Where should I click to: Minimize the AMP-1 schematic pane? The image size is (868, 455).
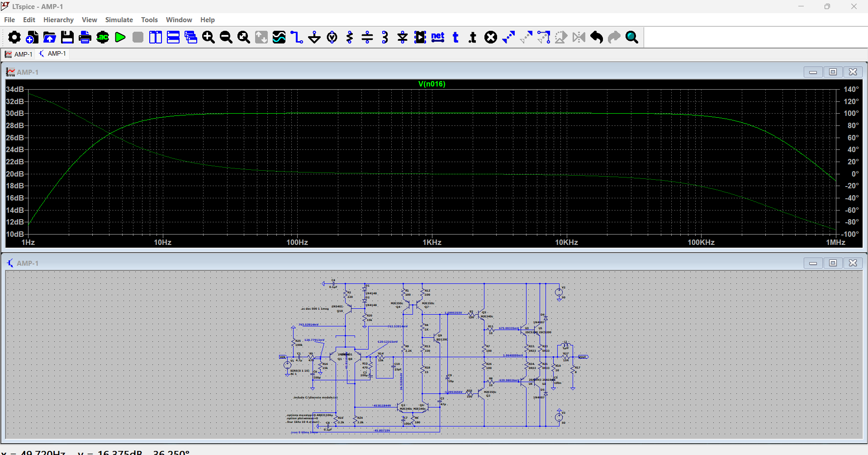[x=813, y=263]
